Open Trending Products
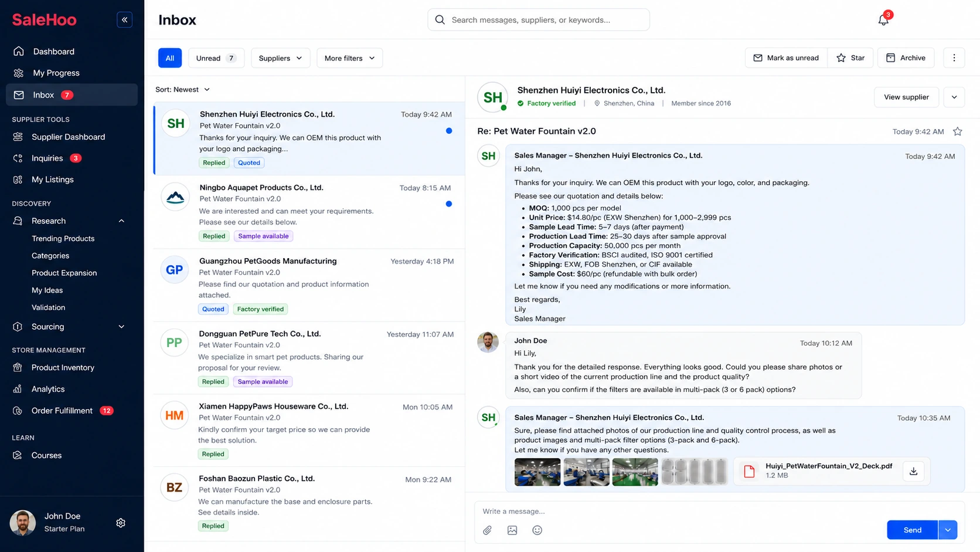The image size is (980, 552). [63, 239]
